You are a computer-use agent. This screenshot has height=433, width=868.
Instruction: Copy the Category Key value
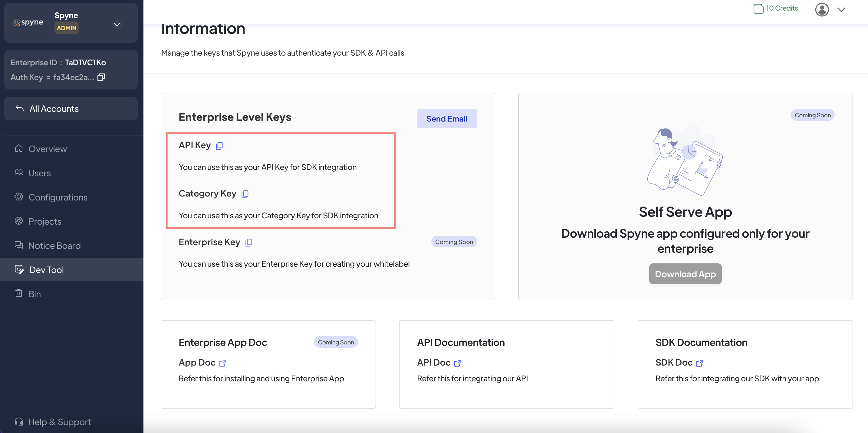pos(245,194)
